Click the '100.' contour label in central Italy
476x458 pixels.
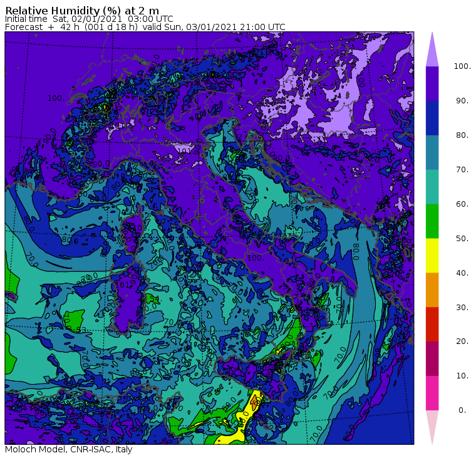pyautogui.click(x=255, y=258)
